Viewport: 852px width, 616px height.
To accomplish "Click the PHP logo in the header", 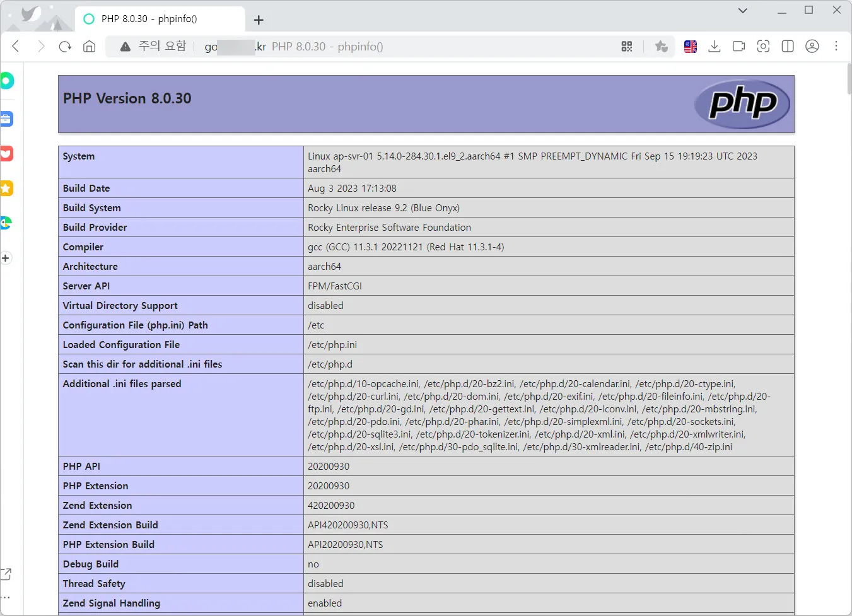I will 742,103.
